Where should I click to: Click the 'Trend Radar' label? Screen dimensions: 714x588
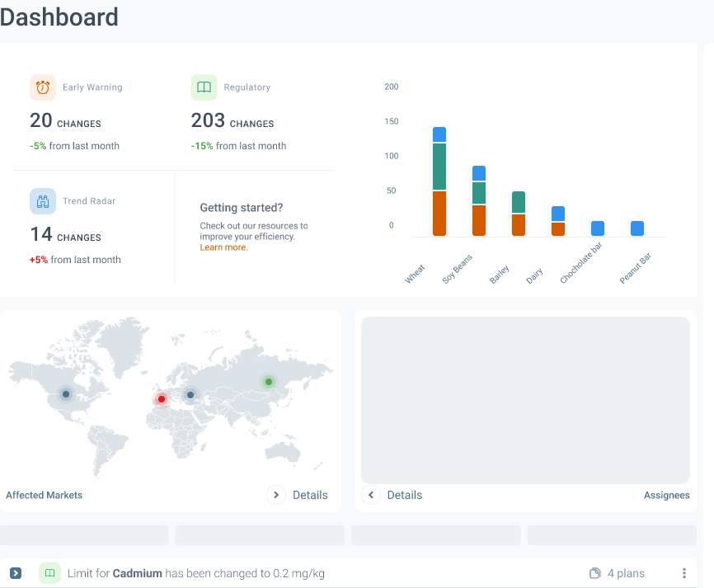(x=89, y=201)
